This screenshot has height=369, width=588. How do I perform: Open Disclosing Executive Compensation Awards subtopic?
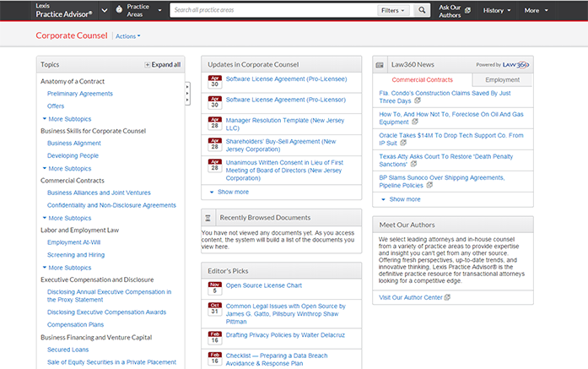tap(106, 312)
